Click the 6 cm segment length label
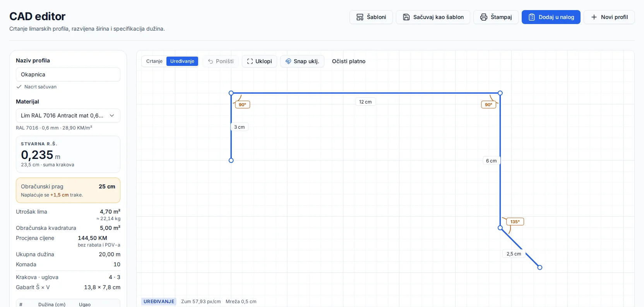Screen dimensions: 644x307 pyautogui.click(x=492, y=161)
